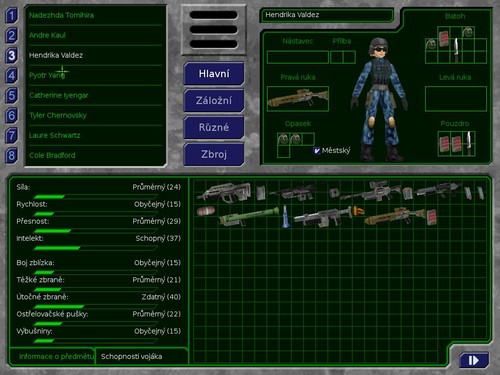Click the Zbroj armor button
This screenshot has height=375, width=500.
(214, 154)
